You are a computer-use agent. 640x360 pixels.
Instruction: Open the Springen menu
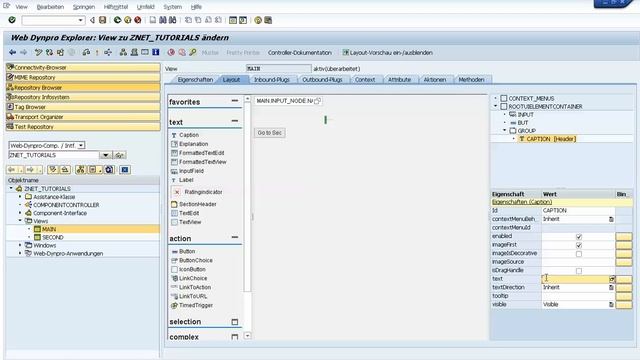tap(84, 7)
